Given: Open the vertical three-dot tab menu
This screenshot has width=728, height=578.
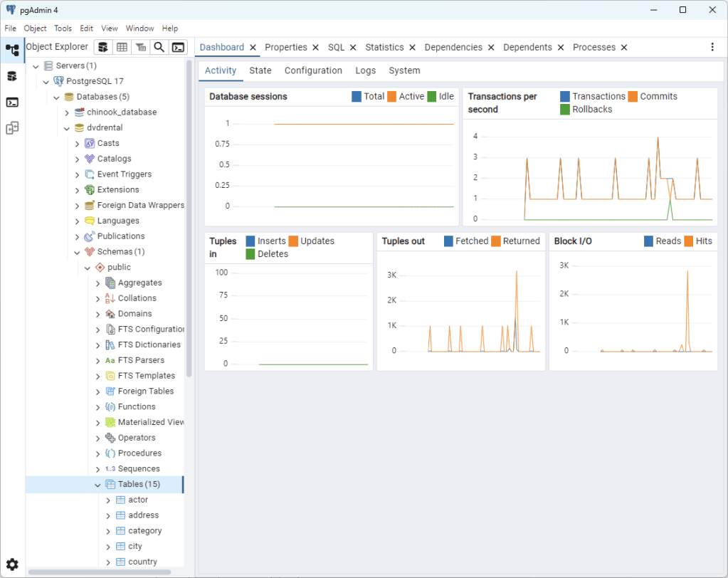Looking at the screenshot, I should click(712, 47).
